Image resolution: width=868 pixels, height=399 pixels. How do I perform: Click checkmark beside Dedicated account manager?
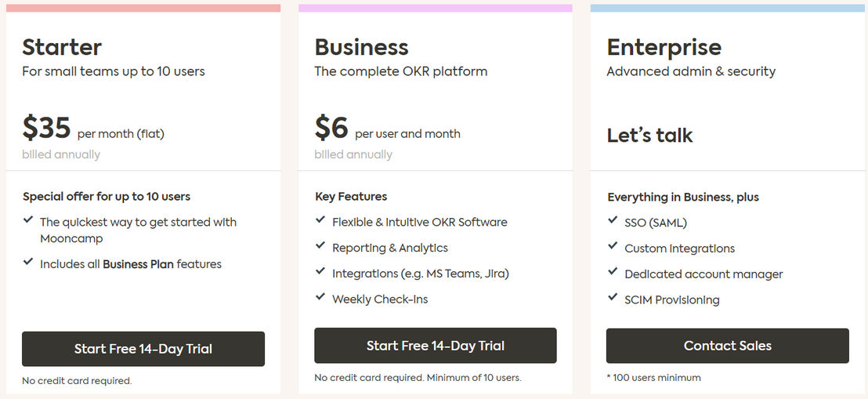[613, 271]
